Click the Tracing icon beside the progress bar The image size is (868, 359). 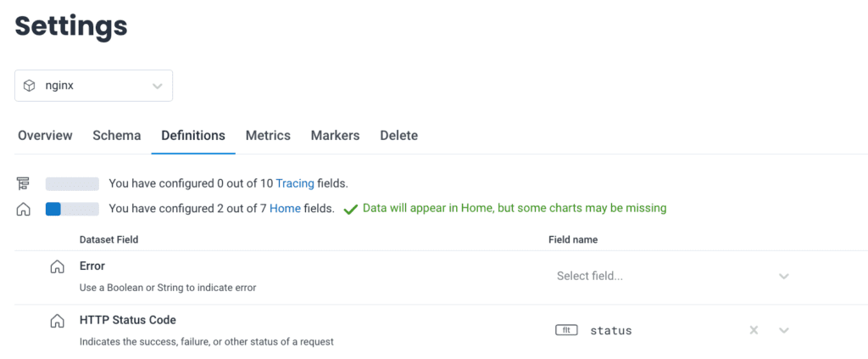tap(23, 183)
